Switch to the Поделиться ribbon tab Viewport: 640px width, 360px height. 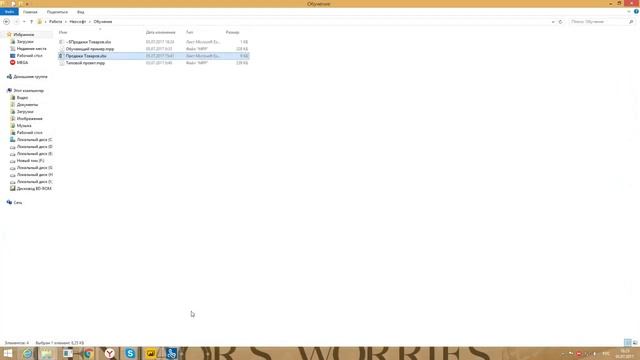click(x=57, y=12)
